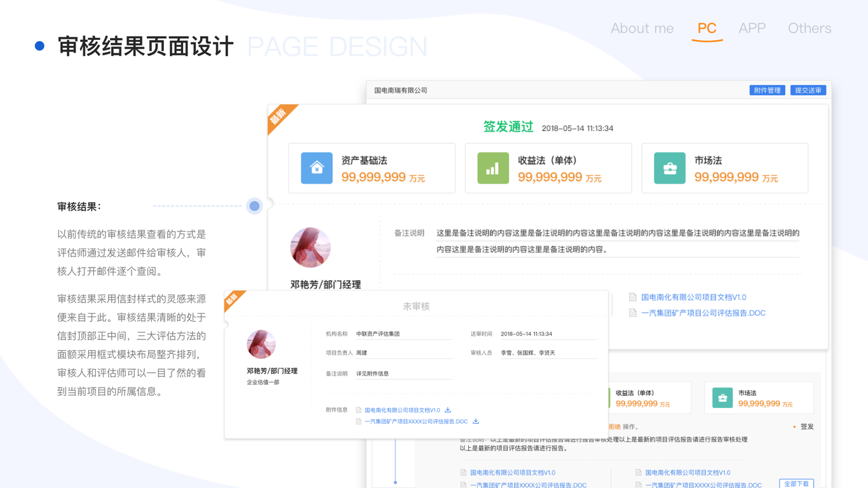Click the 未审核 status heading
Screen dimensions: 868x488
click(416, 306)
